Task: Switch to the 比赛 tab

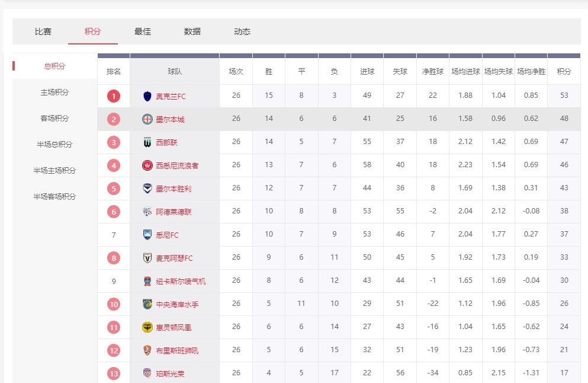Action: (x=43, y=31)
